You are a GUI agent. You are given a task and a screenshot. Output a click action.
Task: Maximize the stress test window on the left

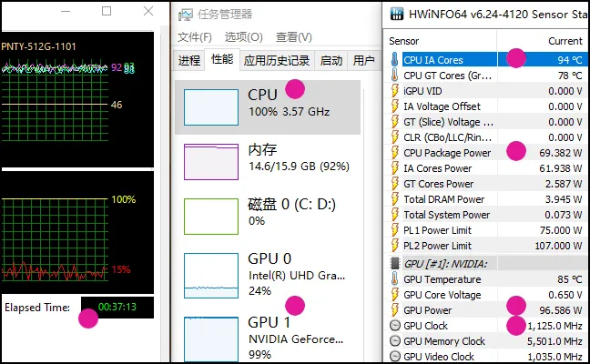[107, 11]
